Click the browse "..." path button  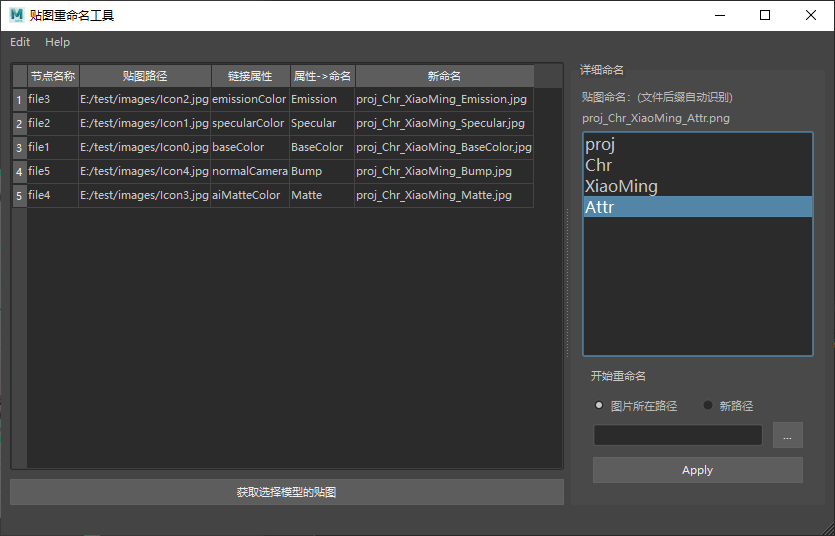[787, 435]
